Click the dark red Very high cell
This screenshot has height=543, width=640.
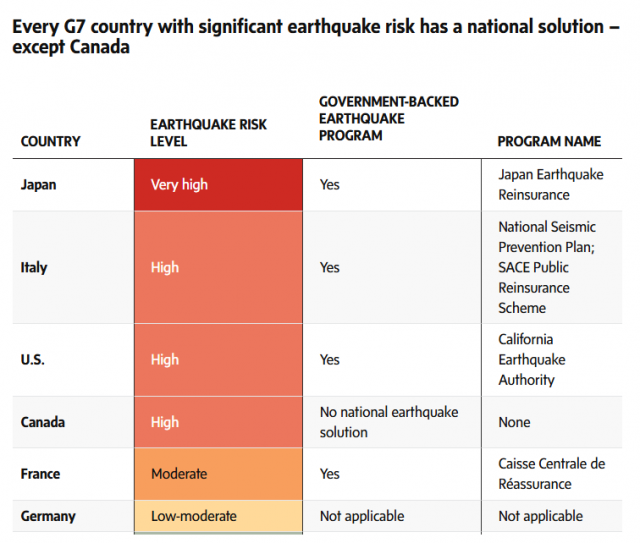(x=218, y=185)
